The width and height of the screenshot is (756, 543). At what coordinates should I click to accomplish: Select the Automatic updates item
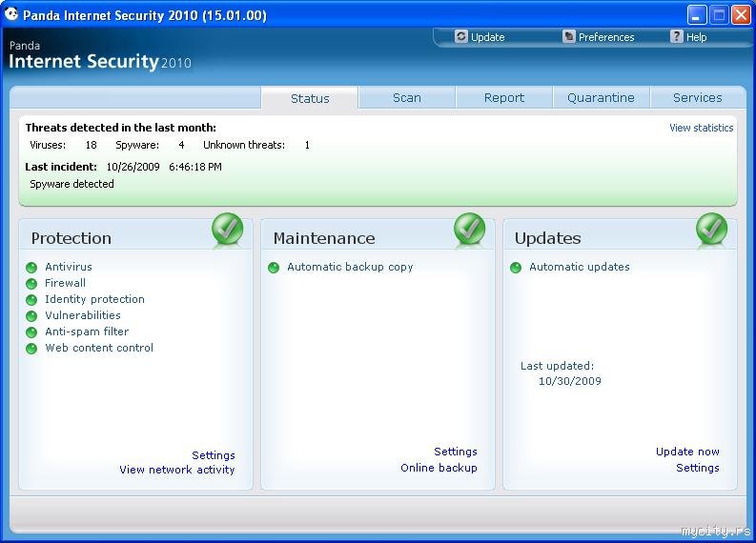tap(579, 267)
